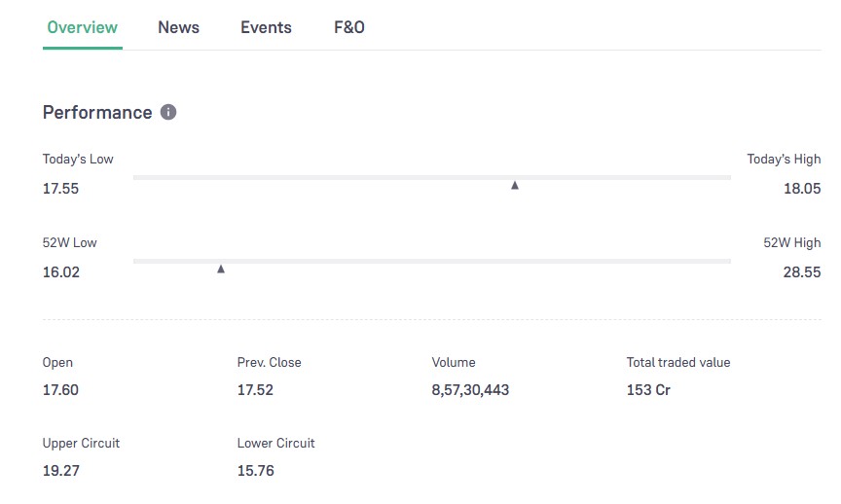Select the F&O tab
The image size is (841, 504).
click(349, 27)
